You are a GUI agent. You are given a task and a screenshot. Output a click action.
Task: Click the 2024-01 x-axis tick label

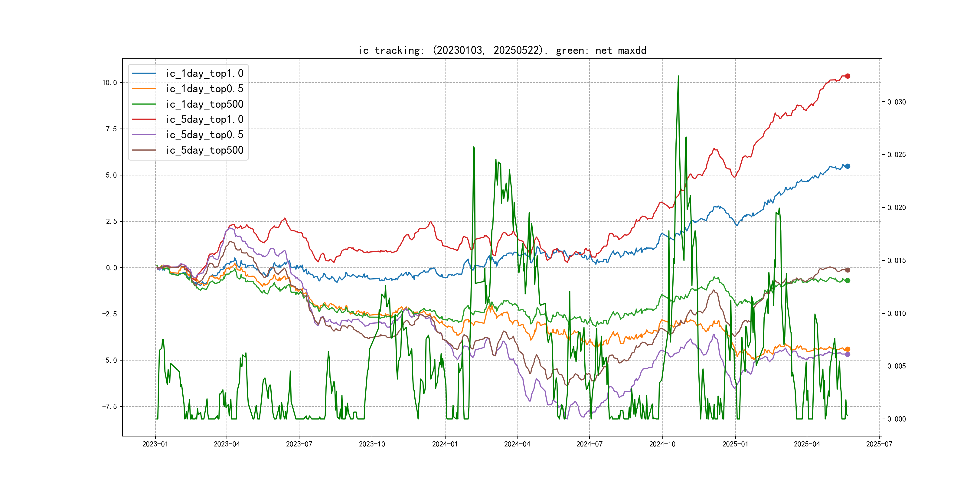pyautogui.click(x=445, y=444)
